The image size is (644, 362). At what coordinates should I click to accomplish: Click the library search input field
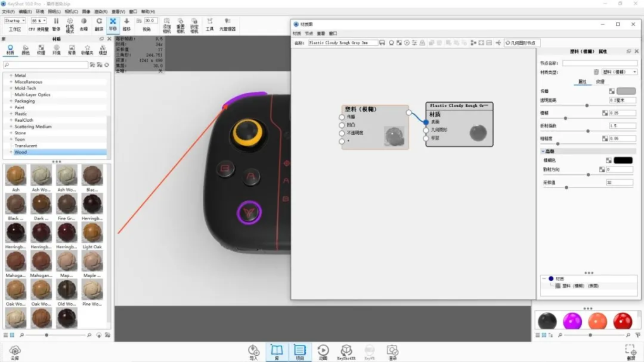point(46,65)
